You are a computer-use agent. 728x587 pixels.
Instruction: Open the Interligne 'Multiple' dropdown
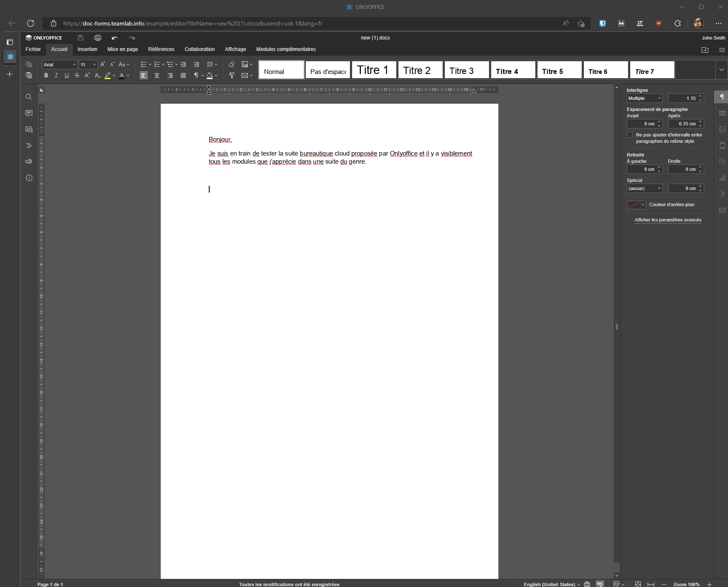click(644, 98)
